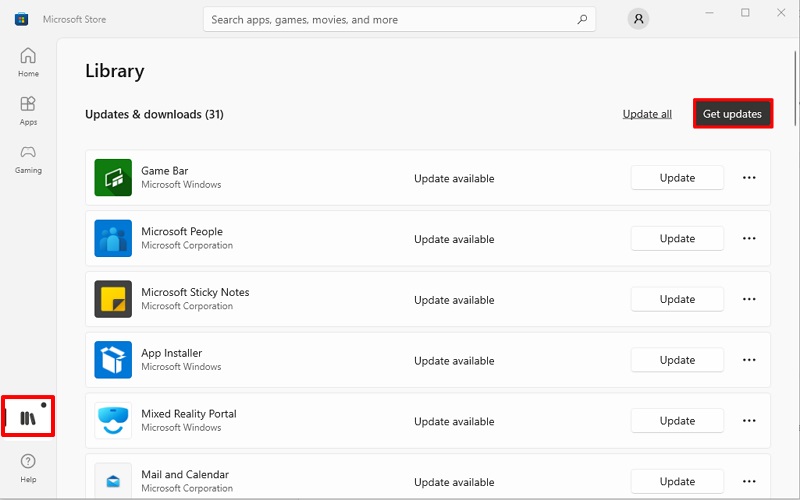The image size is (800, 500).
Task: Click the Game Bar app icon
Action: 113,178
